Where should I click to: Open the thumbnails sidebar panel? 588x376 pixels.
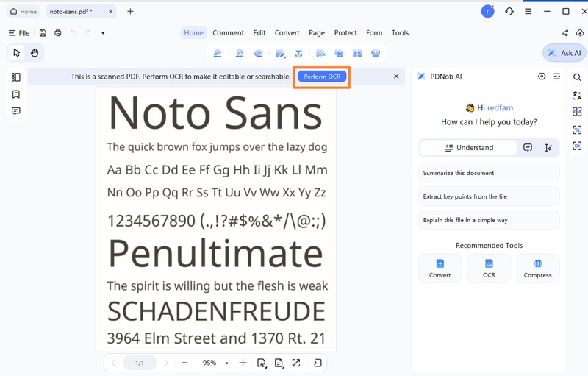click(x=15, y=77)
